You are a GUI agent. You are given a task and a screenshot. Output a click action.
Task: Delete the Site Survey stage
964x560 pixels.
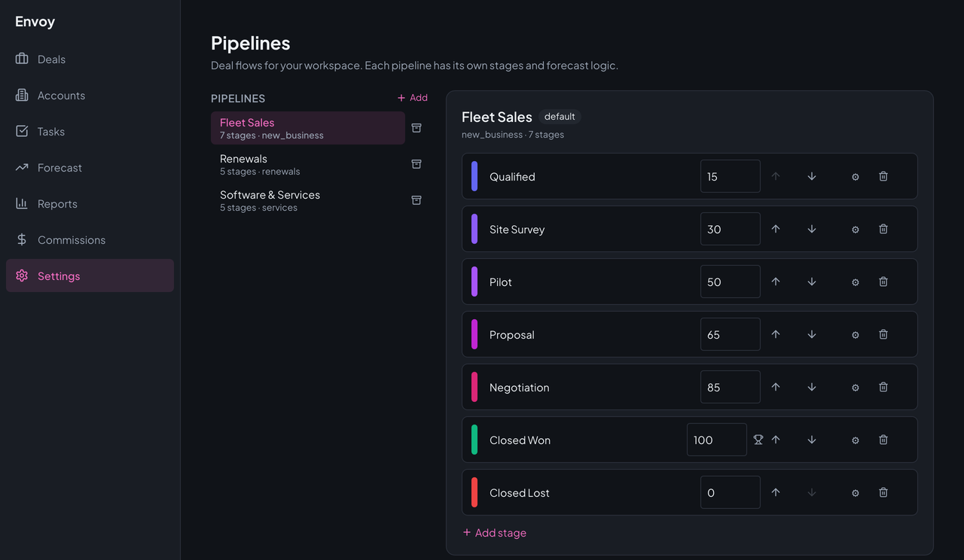click(x=883, y=229)
